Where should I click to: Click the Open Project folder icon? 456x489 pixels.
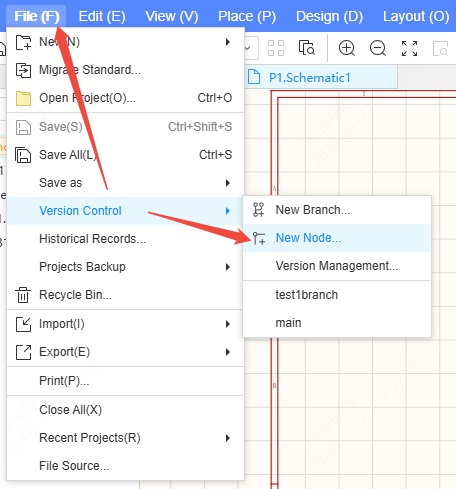click(x=23, y=98)
